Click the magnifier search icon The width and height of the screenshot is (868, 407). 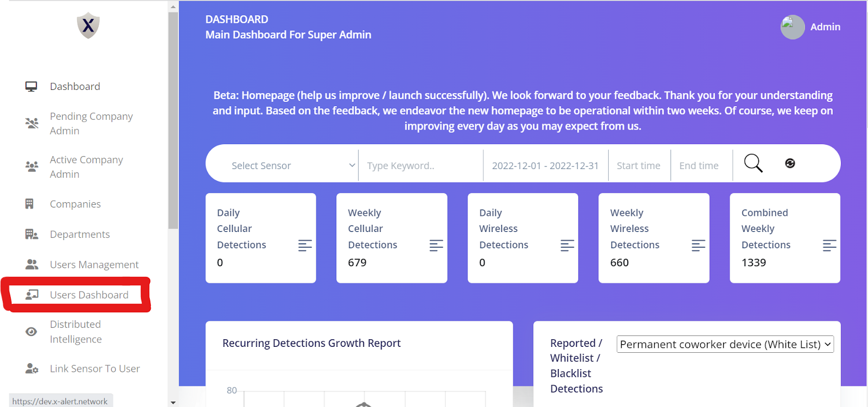click(x=753, y=163)
